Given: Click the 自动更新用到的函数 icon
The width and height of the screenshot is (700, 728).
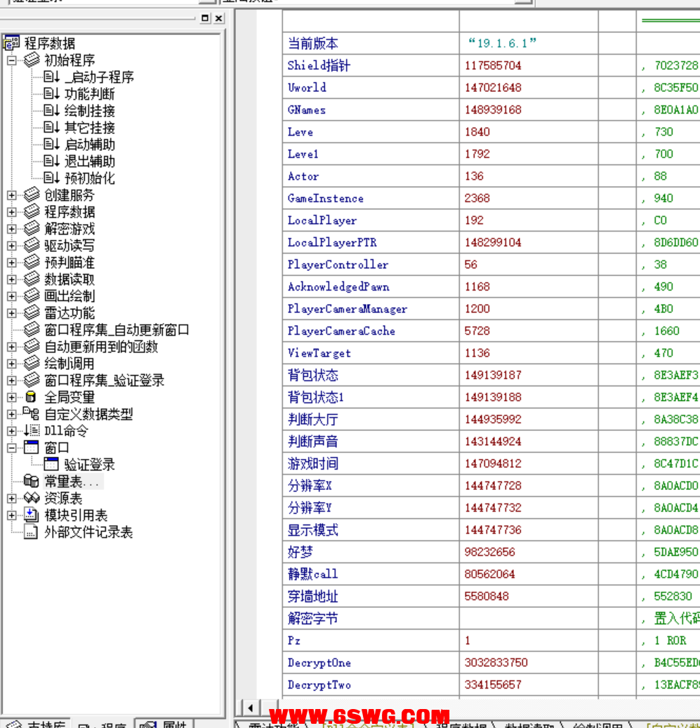Looking at the screenshot, I should [x=32, y=346].
